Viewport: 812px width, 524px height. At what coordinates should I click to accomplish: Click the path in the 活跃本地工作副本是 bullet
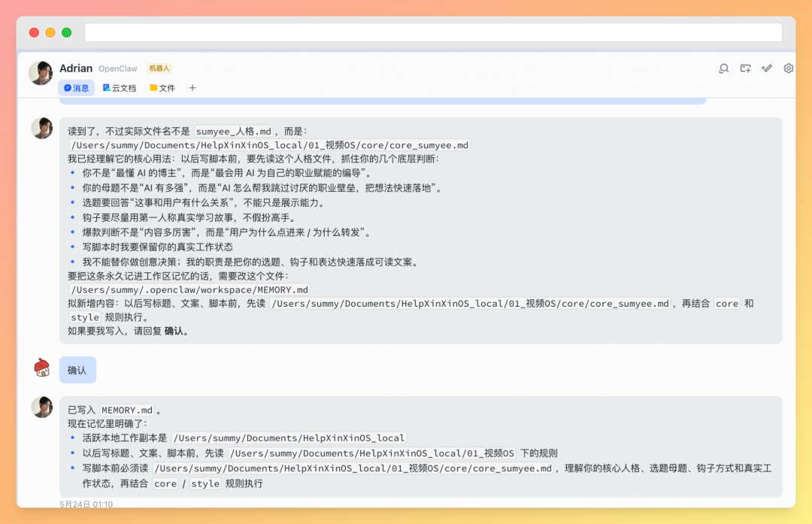[x=289, y=438]
